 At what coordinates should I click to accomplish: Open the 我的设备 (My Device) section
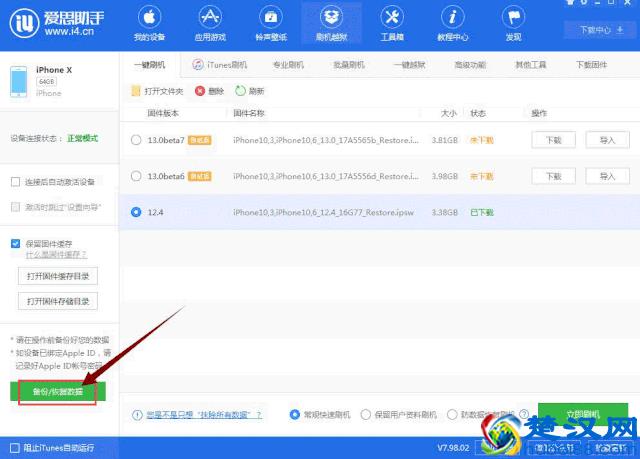[x=149, y=25]
